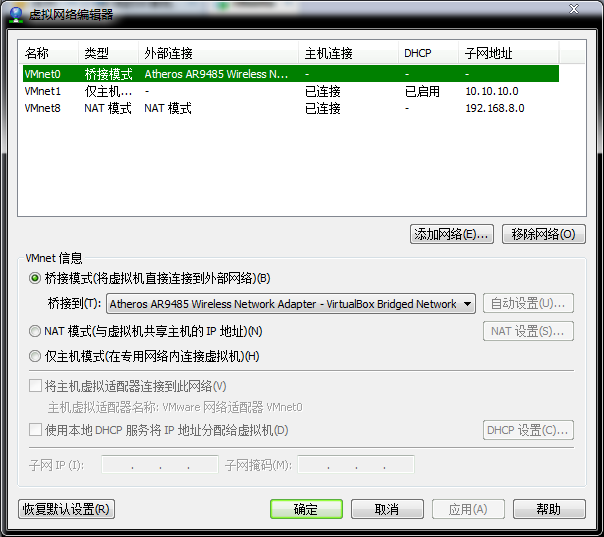Select the NAT 模式 radio option

35,331
